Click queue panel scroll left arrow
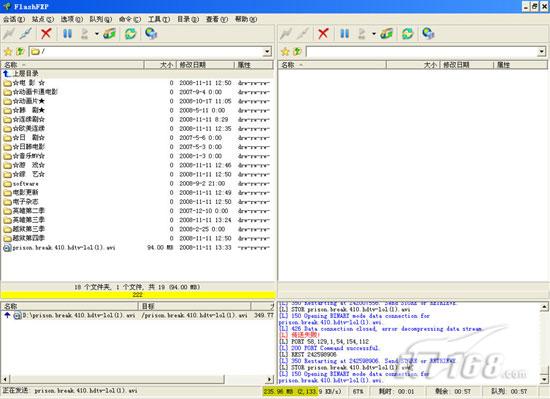 5,379
